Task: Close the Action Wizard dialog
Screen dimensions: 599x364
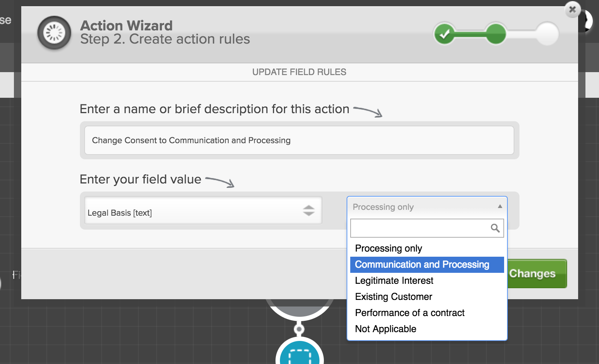Action: [x=573, y=10]
